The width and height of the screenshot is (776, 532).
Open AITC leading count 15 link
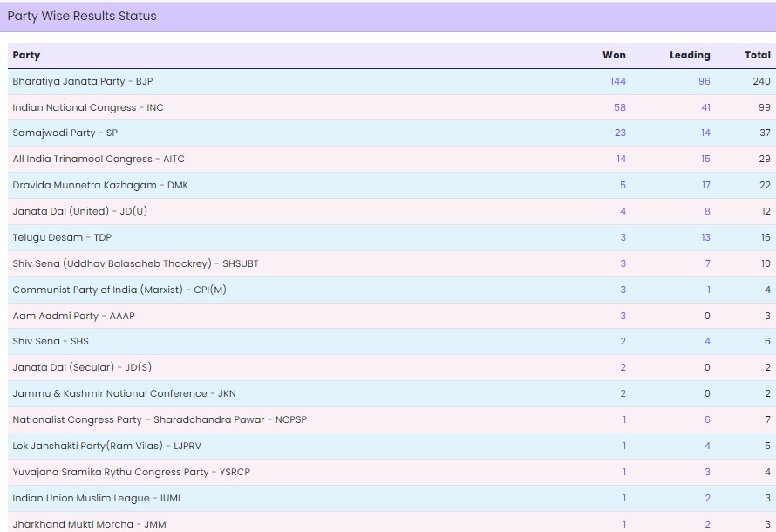point(705,159)
